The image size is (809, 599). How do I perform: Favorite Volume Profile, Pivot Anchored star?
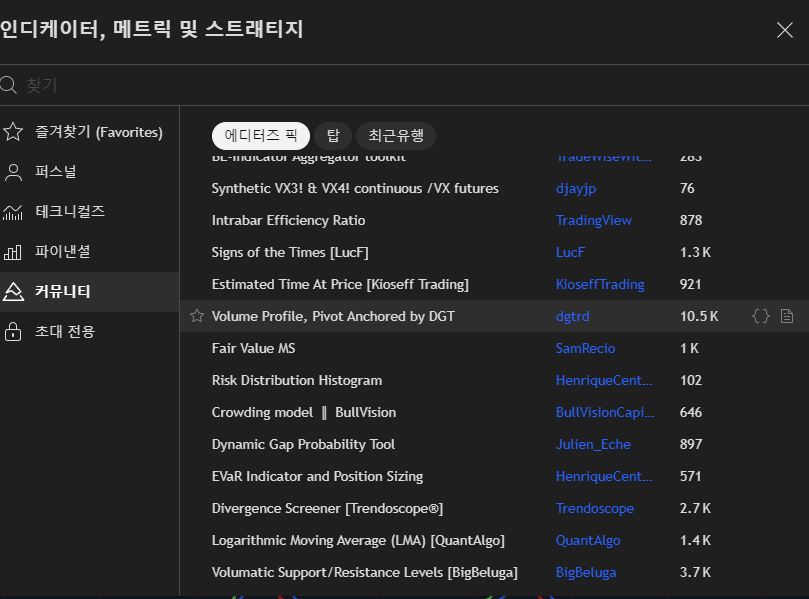click(x=197, y=316)
